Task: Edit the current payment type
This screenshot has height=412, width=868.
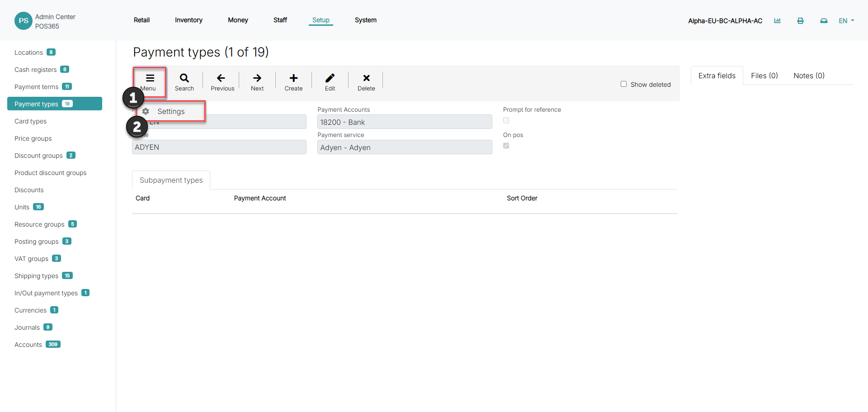Action: [x=330, y=82]
